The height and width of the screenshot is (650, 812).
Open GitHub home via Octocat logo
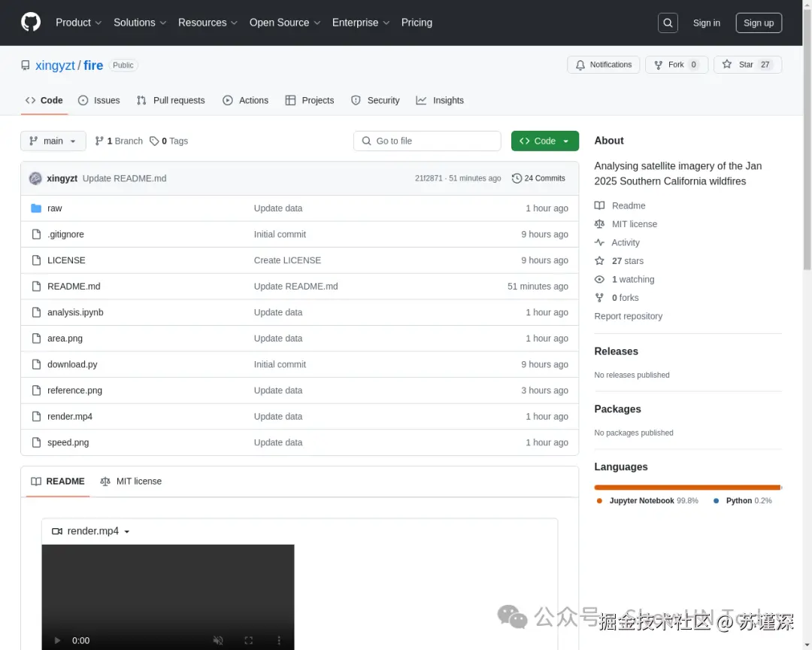point(31,23)
